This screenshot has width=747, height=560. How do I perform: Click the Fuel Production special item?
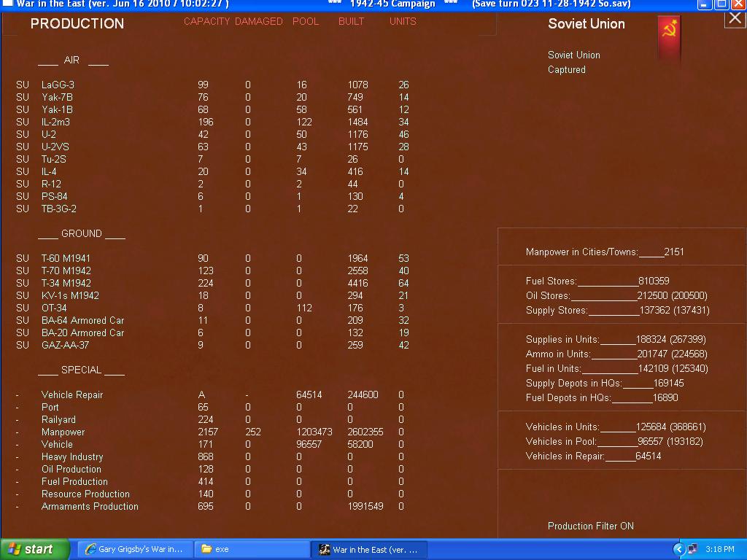pos(75,481)
